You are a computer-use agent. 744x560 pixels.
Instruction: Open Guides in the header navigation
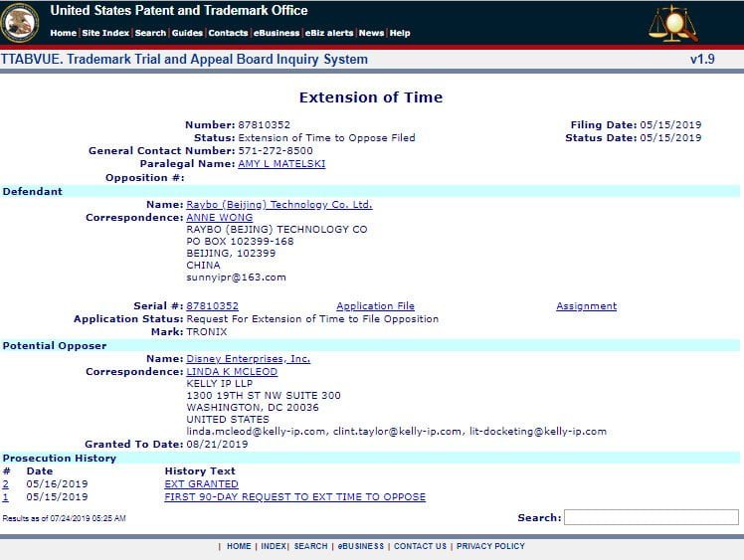[x=187, y=33]
